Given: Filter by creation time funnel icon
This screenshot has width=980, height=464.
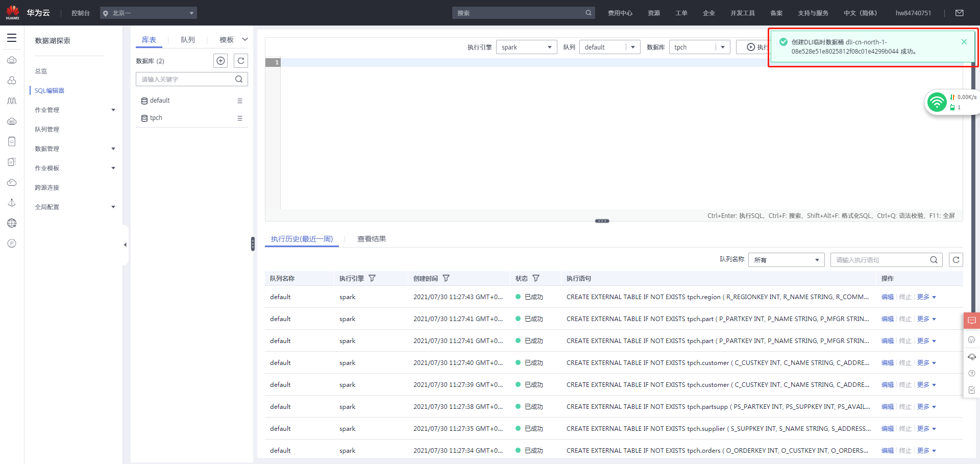Looking at the screenshot, I should (x=446, y=278).
